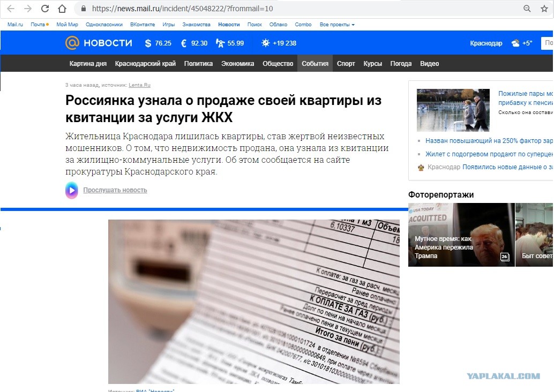
Task: Switch to Погода section
Action: click(x=401, y=64)
